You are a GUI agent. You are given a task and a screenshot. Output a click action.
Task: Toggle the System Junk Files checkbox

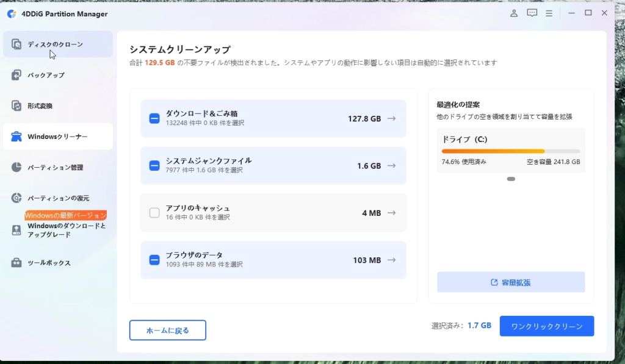click(x=154, y=165)
